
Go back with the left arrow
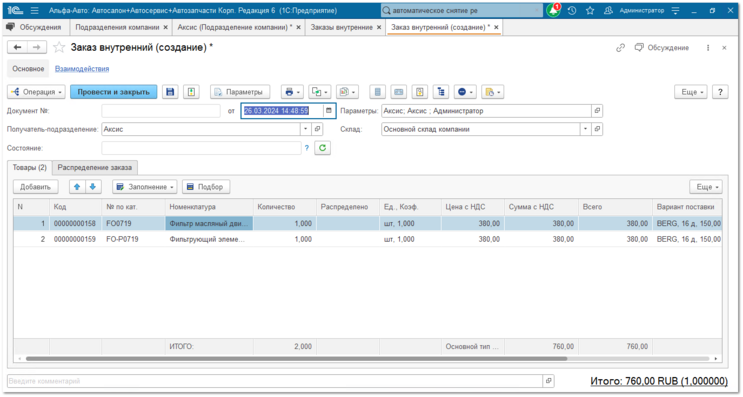click(x=18, y=47)
